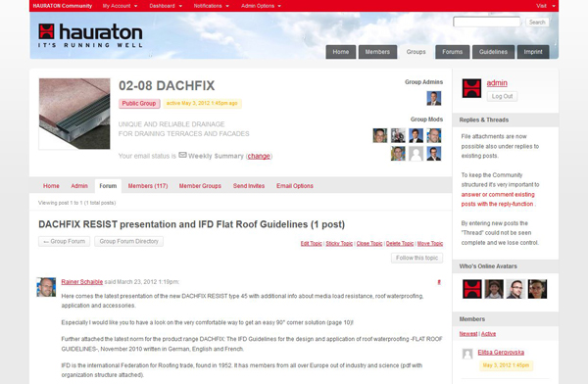Click HAURATON Community in the top bar
588x384 pixels.
coord(63,6)
